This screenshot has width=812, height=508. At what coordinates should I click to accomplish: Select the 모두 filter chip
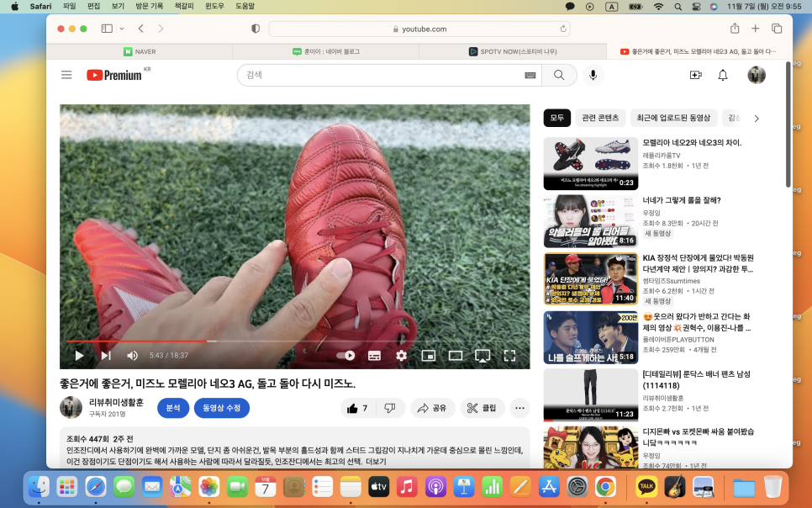tap(557, 119)
